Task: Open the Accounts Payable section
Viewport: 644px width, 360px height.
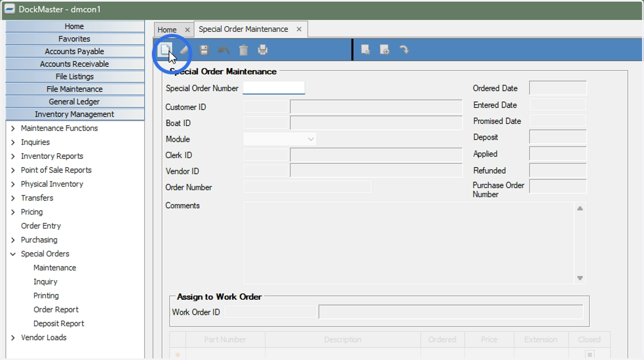Action: [x=75, y=52]
